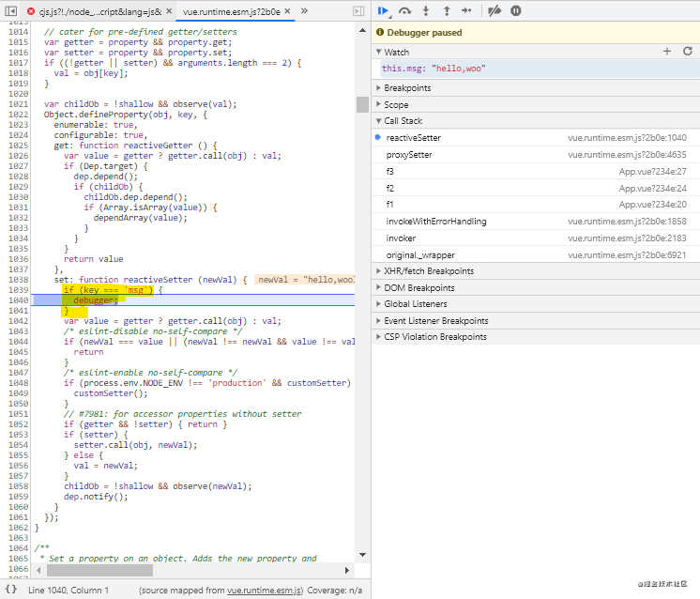Step to next statement icon
The height and width of the screenshot is (599, 700).
466,10
